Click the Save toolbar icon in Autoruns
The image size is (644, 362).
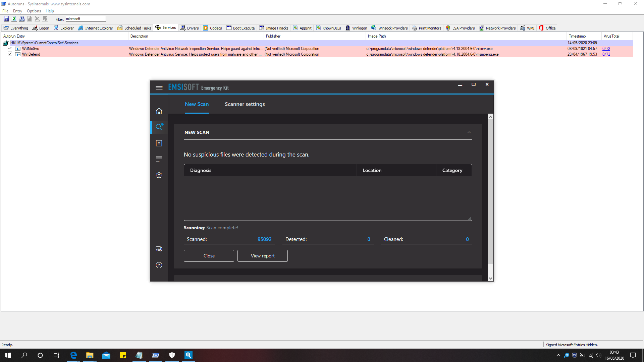tap(6, 19)
